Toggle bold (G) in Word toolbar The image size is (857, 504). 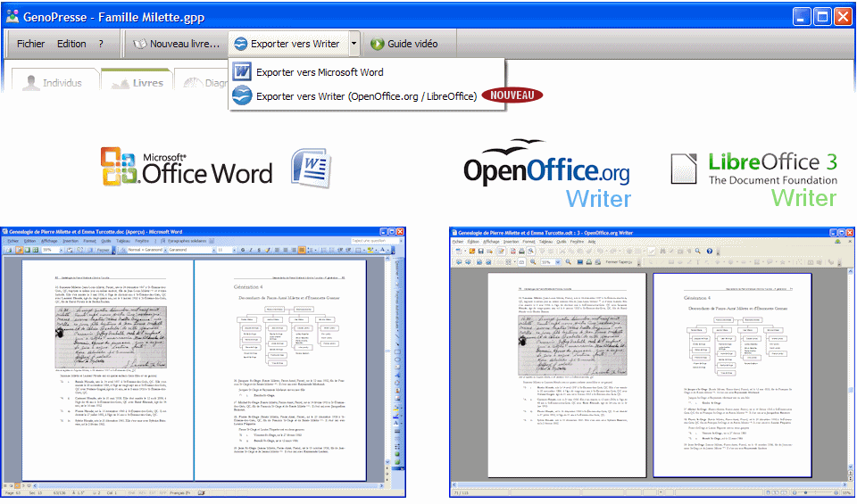click(243, 250)
